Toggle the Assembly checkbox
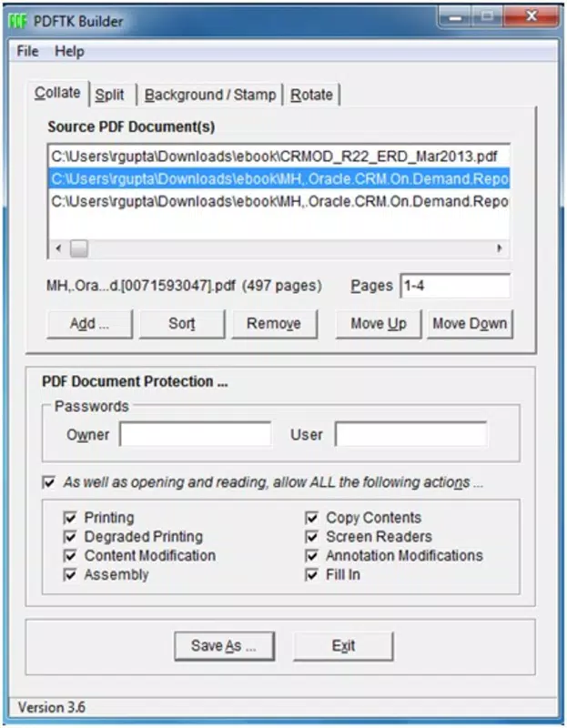The width and height of the screenshot is (567, 728). click(x=70, y=575)
